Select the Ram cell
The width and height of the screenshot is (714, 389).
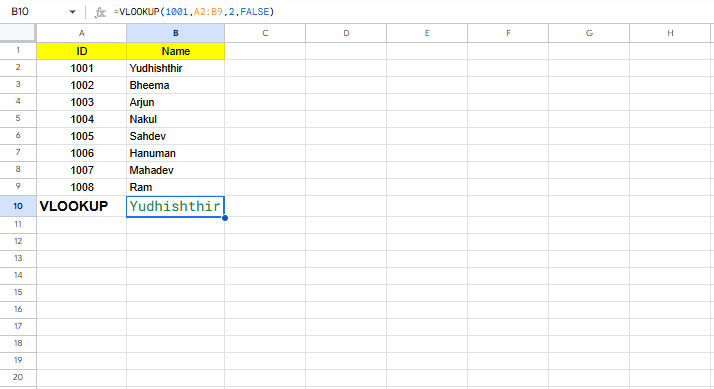pos(175,187)
